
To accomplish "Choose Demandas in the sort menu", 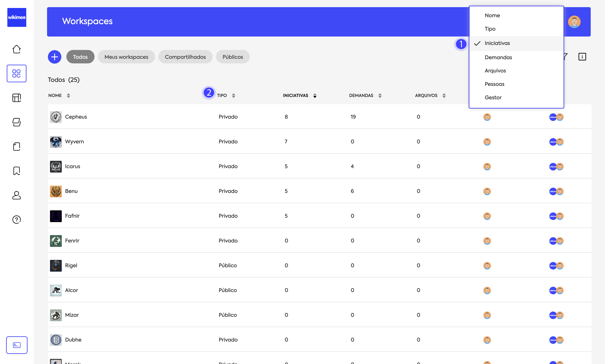I will [x=498, y=57].
